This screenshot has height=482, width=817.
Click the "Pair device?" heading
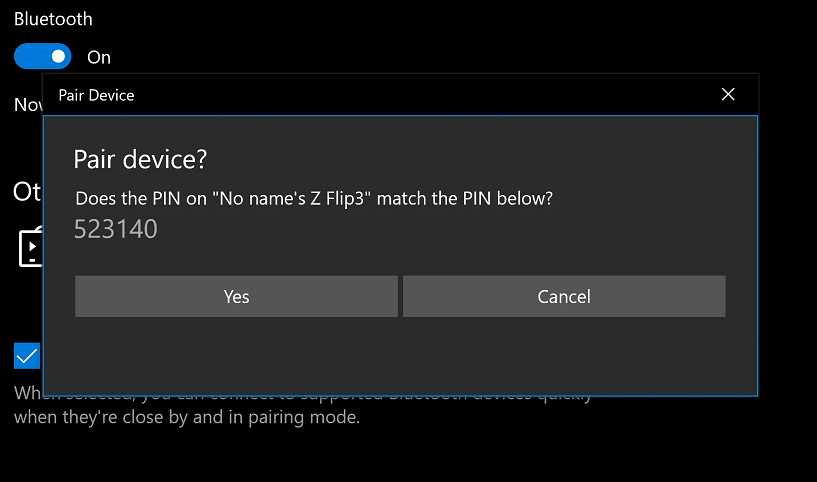point(140,159)
